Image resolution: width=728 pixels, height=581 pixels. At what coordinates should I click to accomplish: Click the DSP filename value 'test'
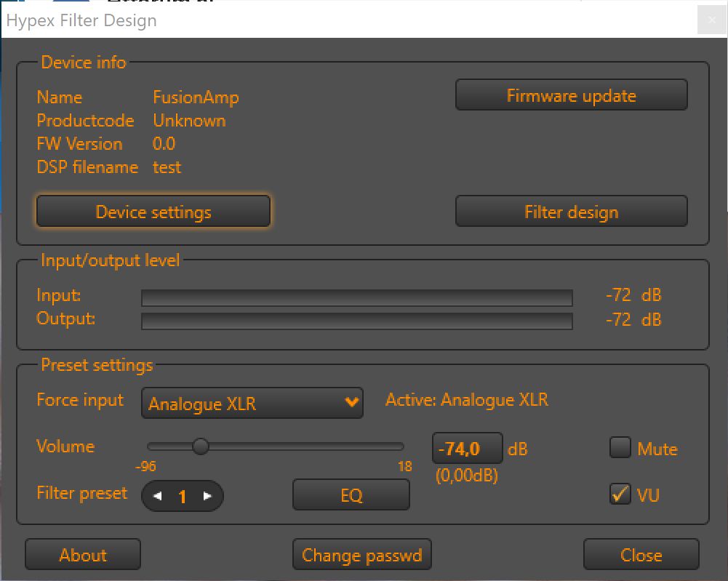tap(167, 167)
